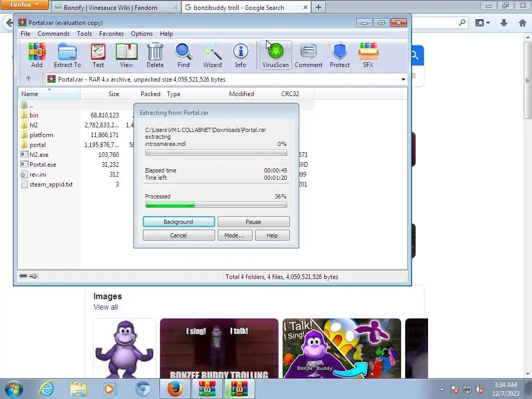Open Windows Explorer taskbar icon

coord(78,389)
